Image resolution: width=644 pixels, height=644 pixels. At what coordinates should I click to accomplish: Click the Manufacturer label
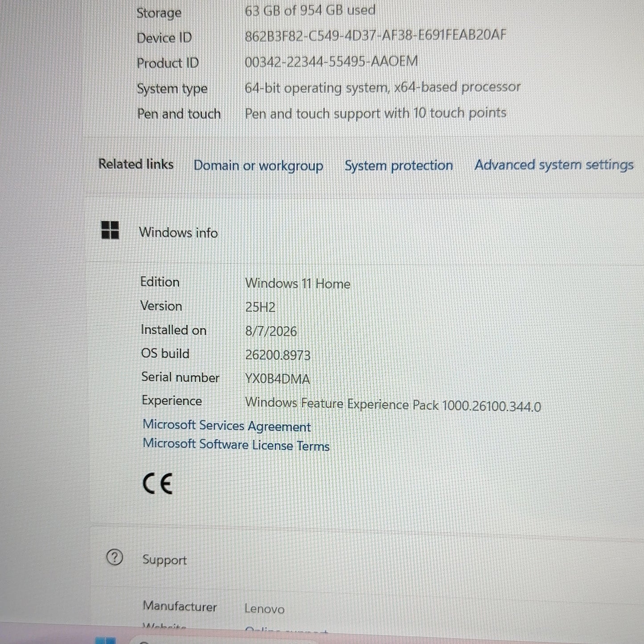coord(180,606)
